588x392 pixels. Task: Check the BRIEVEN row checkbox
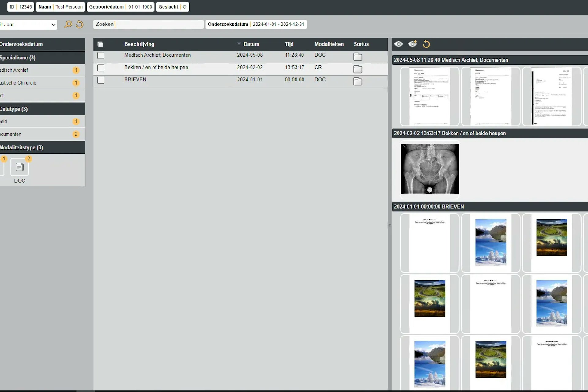point(101,80)
